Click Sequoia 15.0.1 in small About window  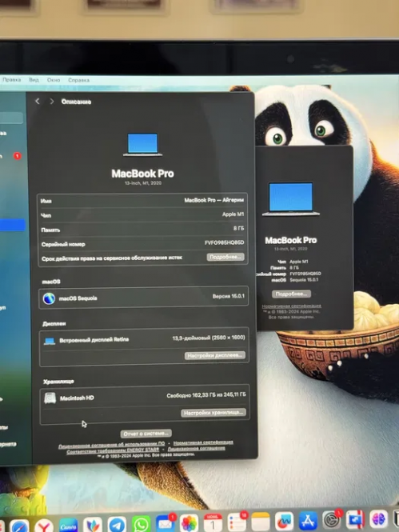304,280
